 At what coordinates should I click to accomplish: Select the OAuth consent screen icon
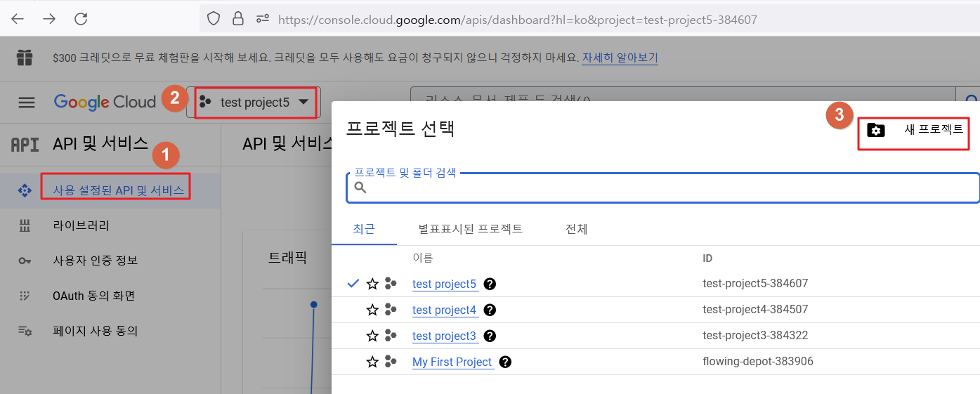(x=25, y=296)
